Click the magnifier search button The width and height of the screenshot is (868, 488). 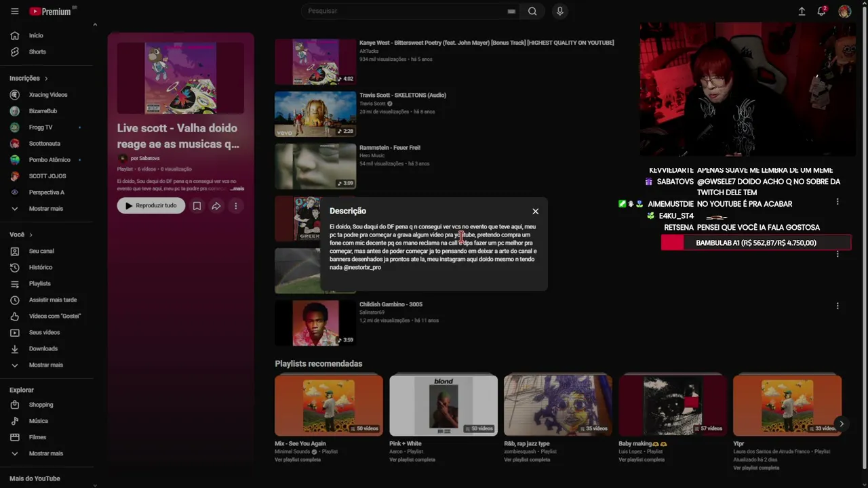(x=532, y=11)
